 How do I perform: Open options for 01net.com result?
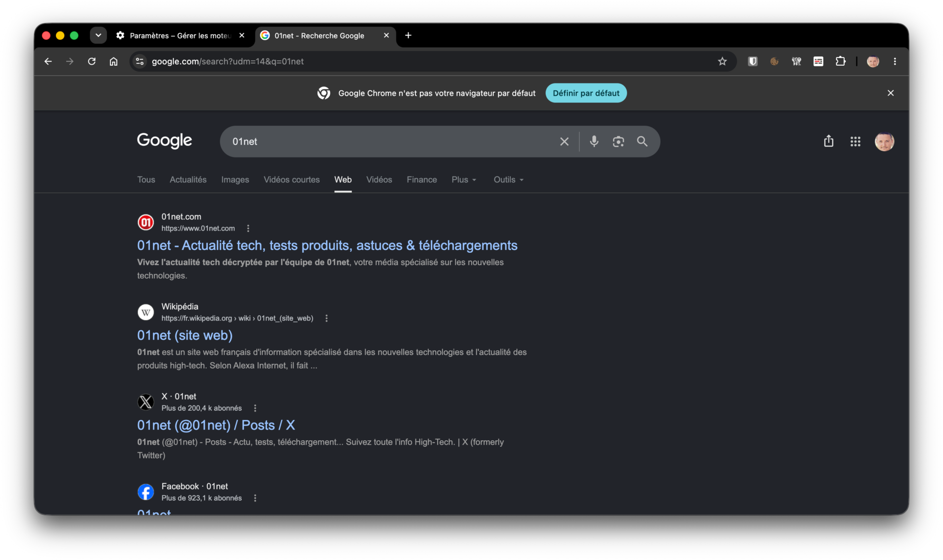(x=248, y=228)
